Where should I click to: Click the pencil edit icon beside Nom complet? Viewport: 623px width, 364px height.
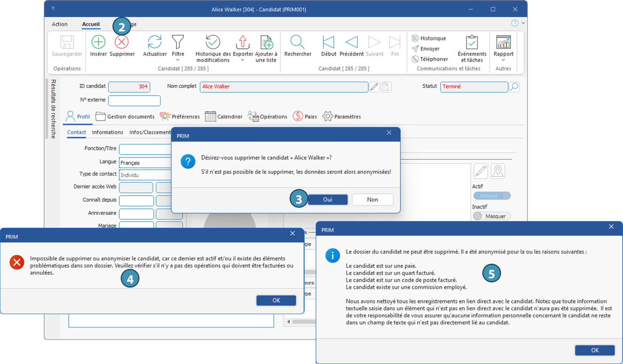374,87
